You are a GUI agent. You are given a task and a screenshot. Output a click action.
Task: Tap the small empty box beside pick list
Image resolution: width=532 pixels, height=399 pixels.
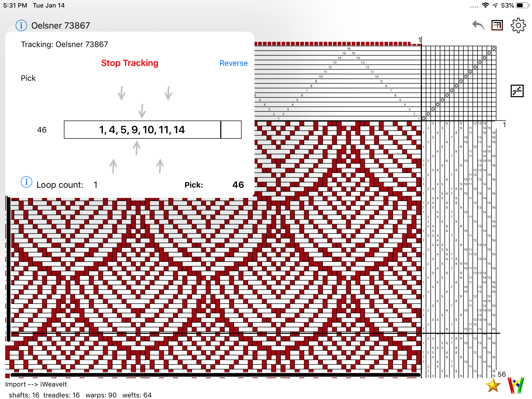(231, 130)
